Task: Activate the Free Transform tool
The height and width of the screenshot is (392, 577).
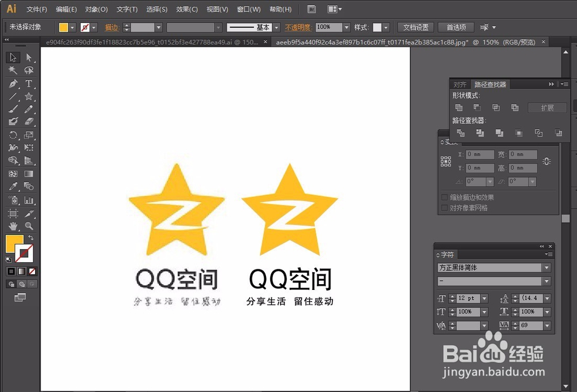Action: click(x=29, y=148)
